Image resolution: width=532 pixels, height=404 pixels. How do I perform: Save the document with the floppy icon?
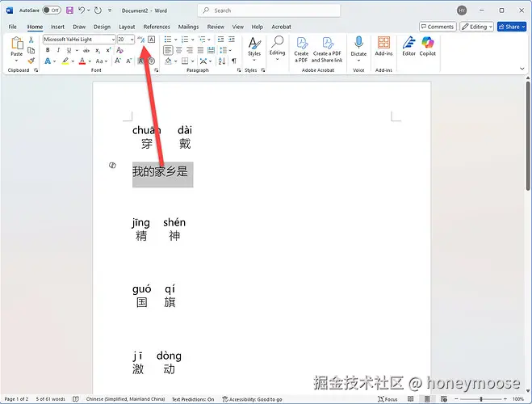coord(69,11)
